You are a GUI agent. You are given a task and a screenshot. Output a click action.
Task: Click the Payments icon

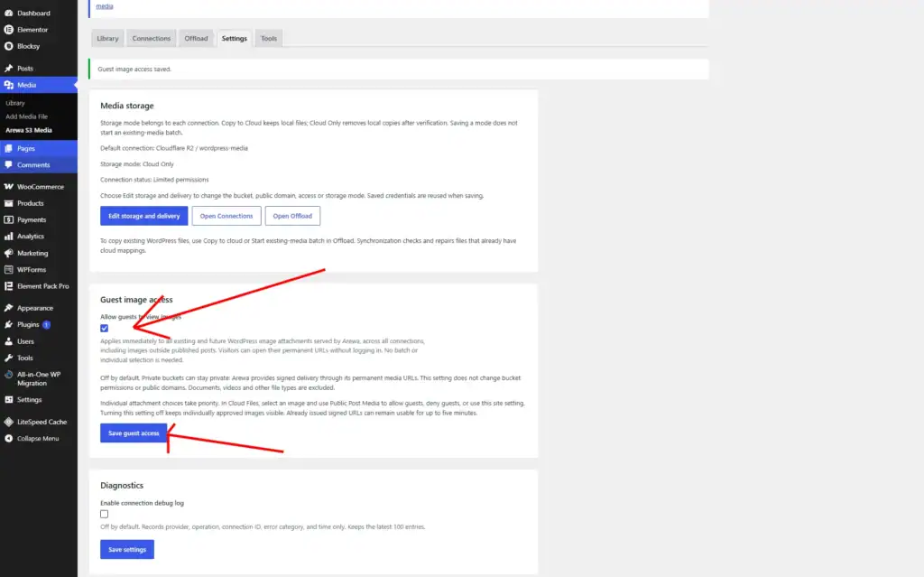point(9,219)
